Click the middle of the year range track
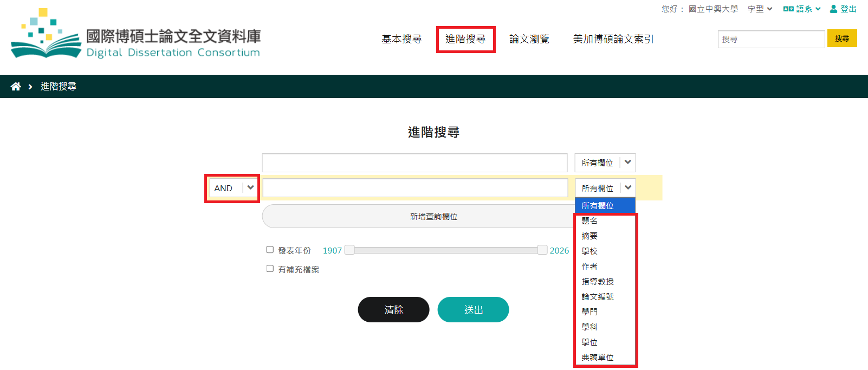The height and width of the screenshot is (370, 868). tap(446, 250)
